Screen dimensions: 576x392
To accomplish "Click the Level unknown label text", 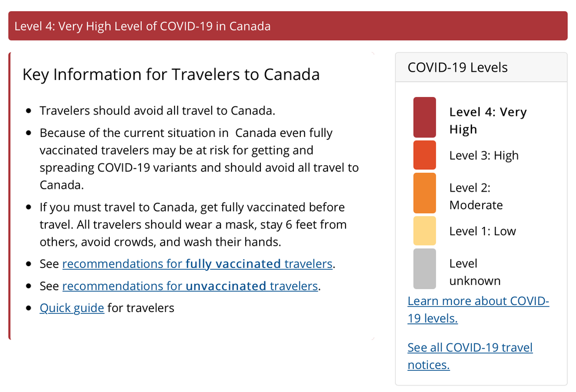I will (x=475, y=272).
